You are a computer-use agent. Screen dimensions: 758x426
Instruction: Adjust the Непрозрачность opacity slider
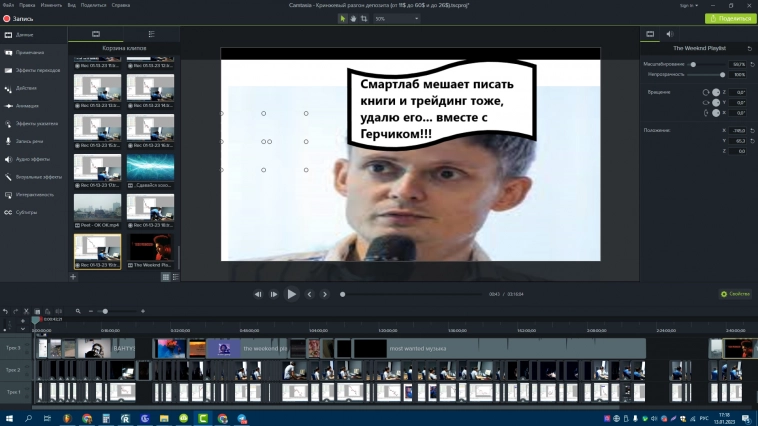pyautogui.click(x=722, y=74)
